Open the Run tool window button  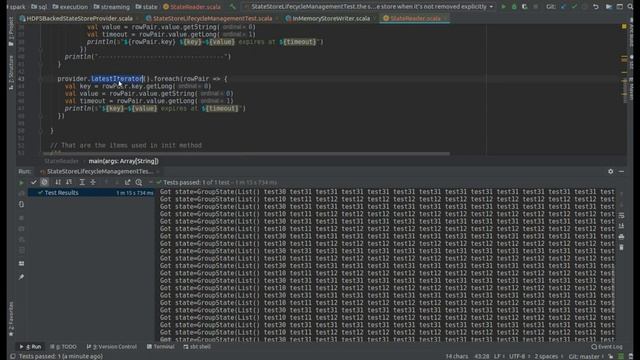(x=30, y=347)
